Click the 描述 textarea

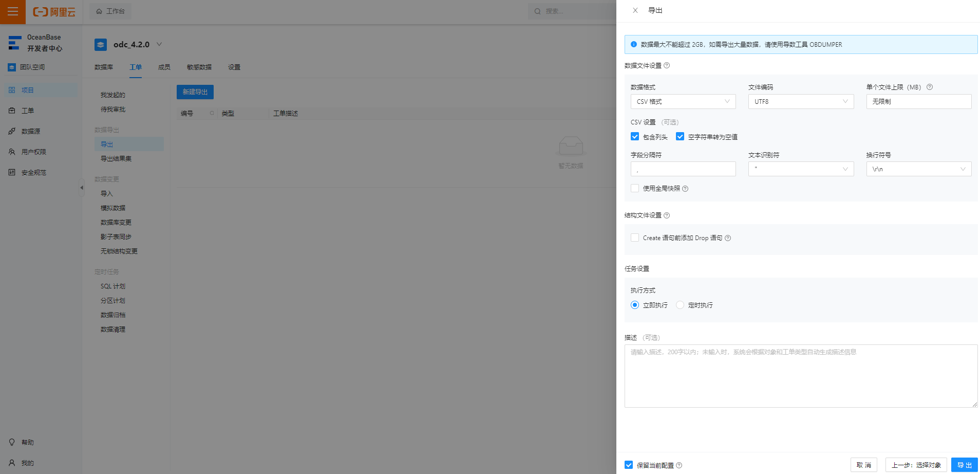[801, 376]
